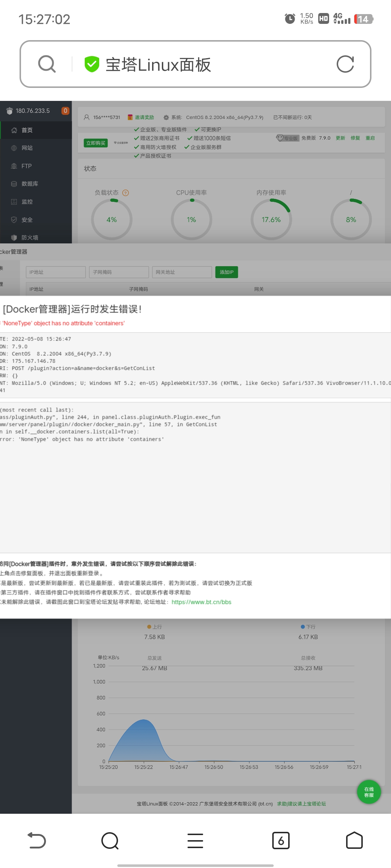Click the gear icon beside 系统
This screenshot has height=868, width=391.
166,117
